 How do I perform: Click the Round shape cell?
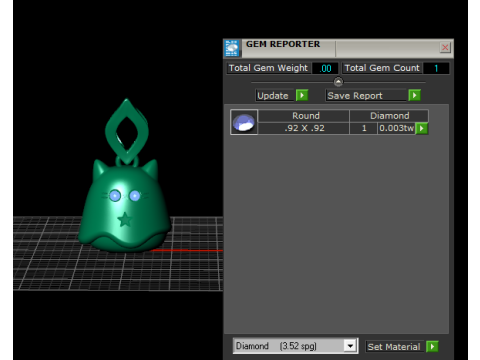pos(304,116)
